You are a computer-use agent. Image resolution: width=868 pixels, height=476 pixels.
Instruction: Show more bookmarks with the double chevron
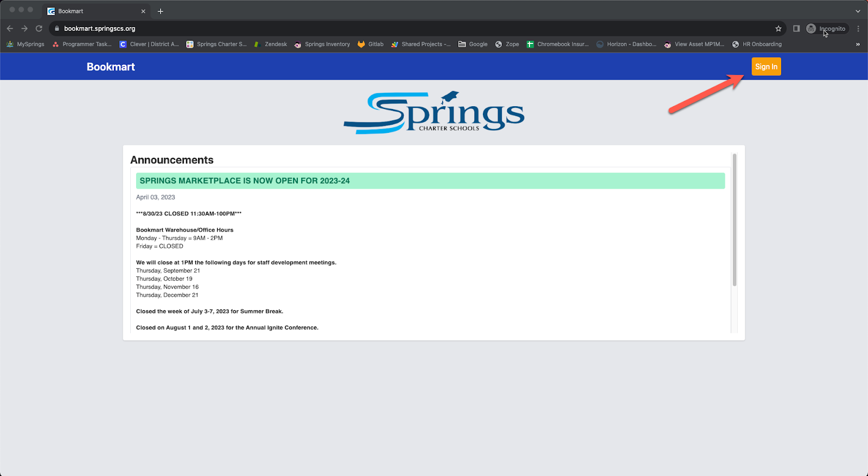pos(858,44)
